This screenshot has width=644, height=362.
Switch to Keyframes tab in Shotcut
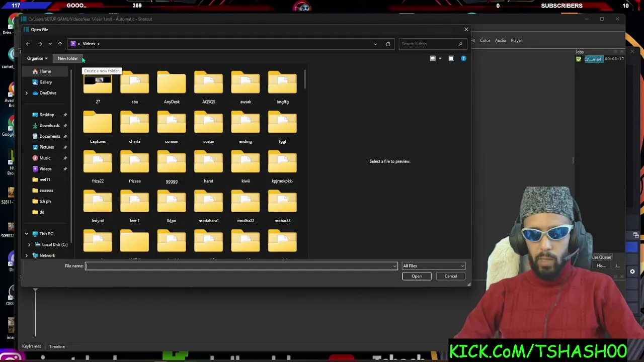coord(32,346)
